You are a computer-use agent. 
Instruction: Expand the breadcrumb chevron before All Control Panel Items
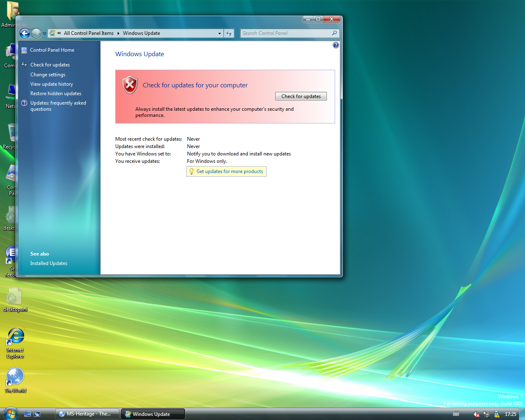59,33
